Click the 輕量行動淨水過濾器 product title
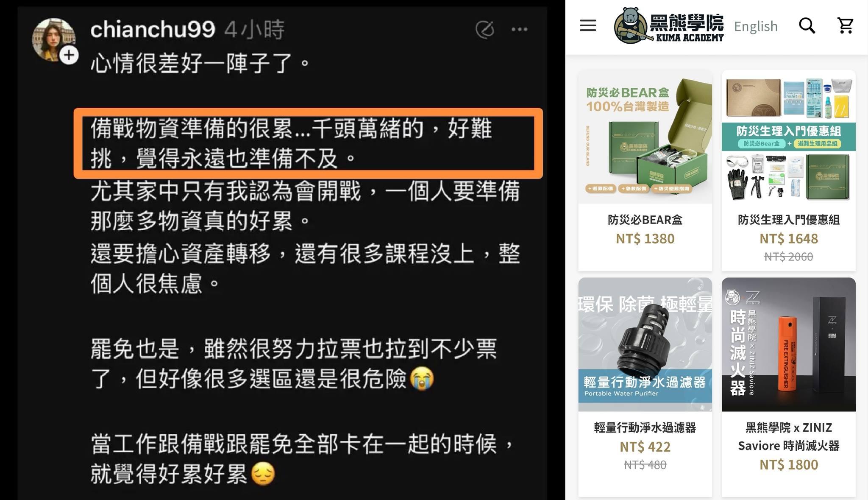 click(x=645, y=427)
